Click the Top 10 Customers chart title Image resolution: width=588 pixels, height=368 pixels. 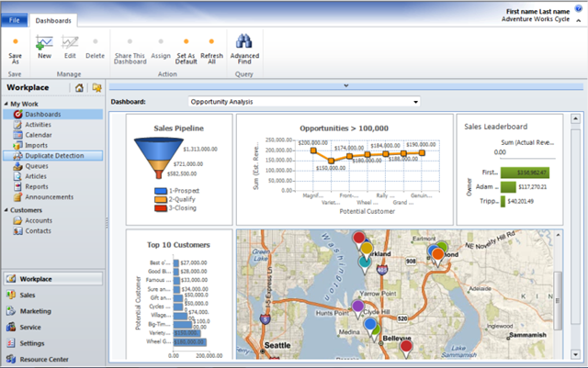[178, 245]
